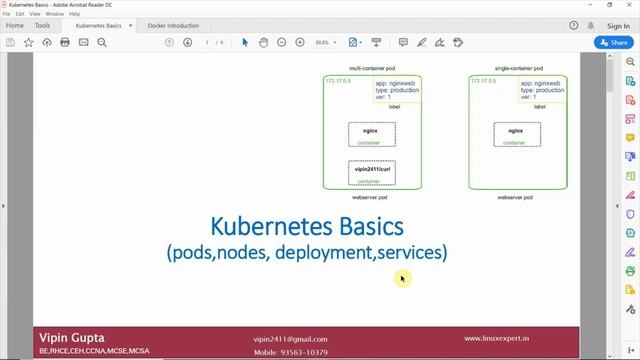
Task: Select the Kubernetes Basics document tab
Action: click(98, 25)
